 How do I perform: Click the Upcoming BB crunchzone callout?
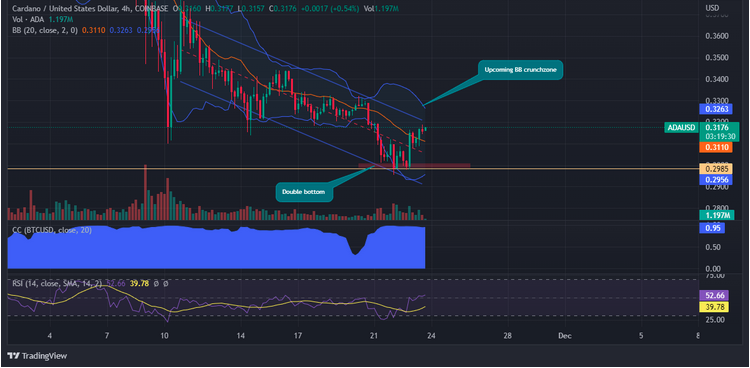[x=519, y=70]
